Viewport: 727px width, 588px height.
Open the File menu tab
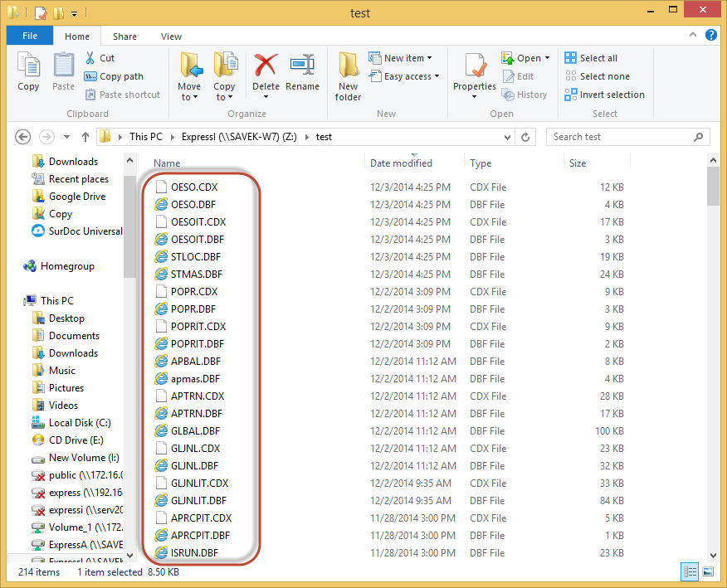click(30, 36)
